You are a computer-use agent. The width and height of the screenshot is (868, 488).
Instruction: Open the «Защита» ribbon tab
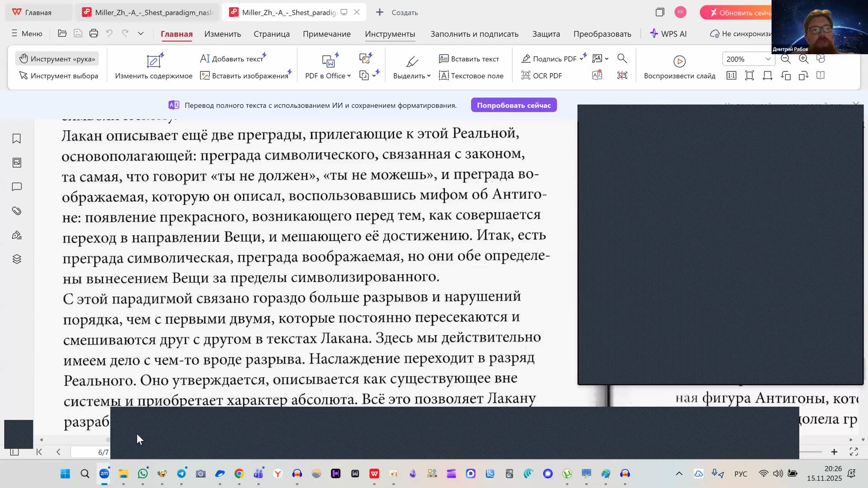546,34
